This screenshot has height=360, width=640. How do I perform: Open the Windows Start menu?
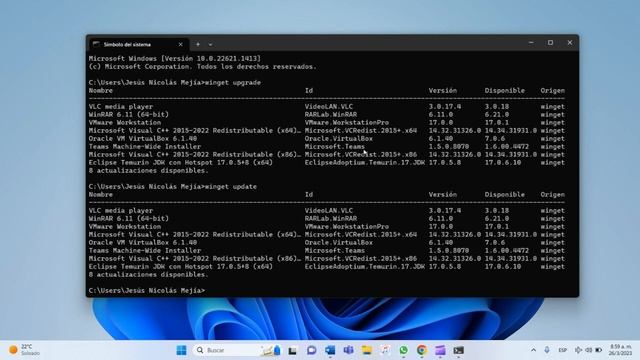(182, 350)
